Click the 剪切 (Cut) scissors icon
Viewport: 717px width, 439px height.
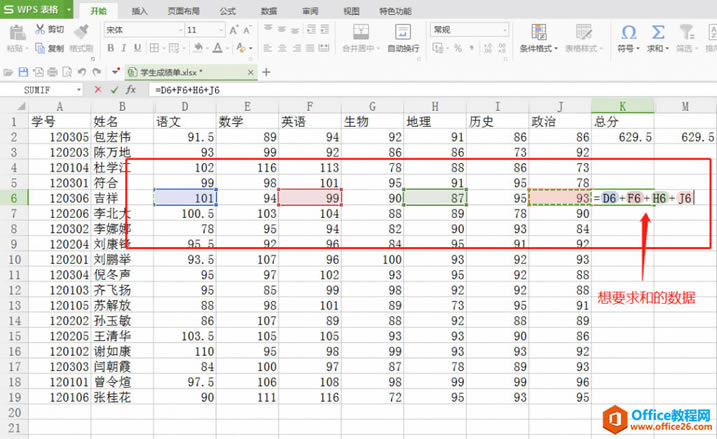(x=40, y=31)
